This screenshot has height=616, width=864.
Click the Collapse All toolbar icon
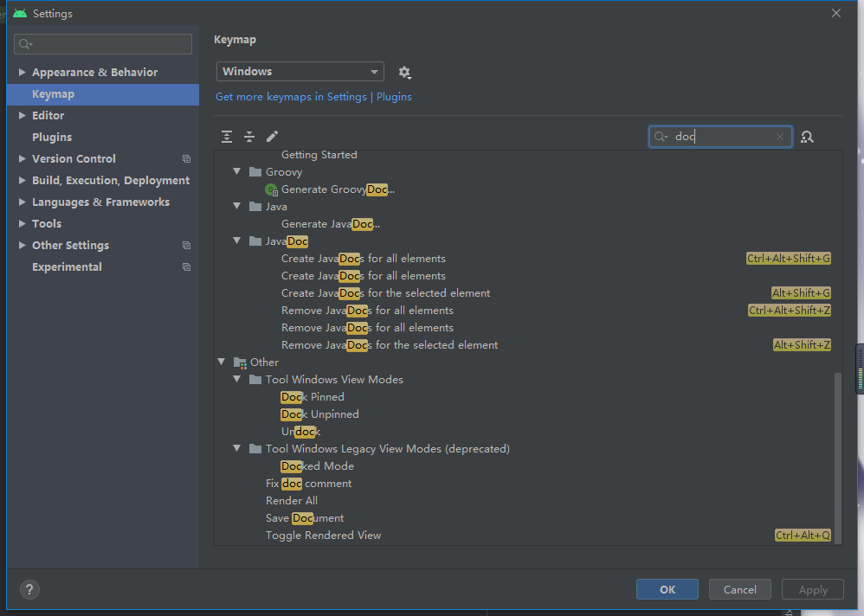[249, 137]
